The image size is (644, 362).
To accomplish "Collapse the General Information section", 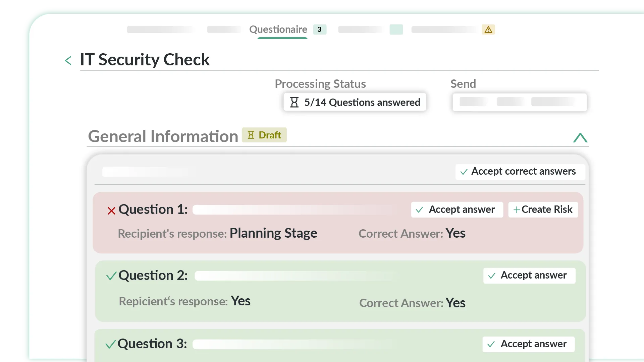I will pos(580,137).
